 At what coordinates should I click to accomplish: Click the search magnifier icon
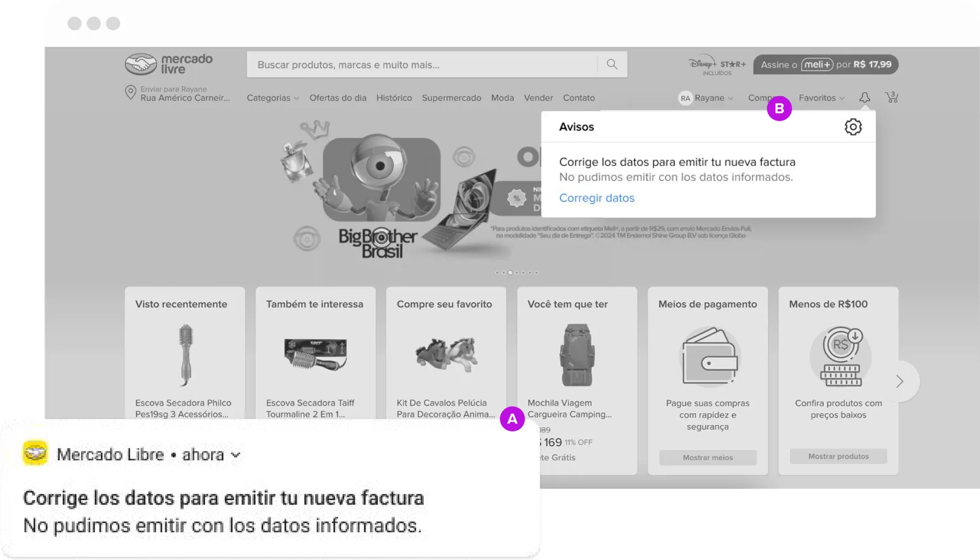pyautogui.click(x=612, y=64)
